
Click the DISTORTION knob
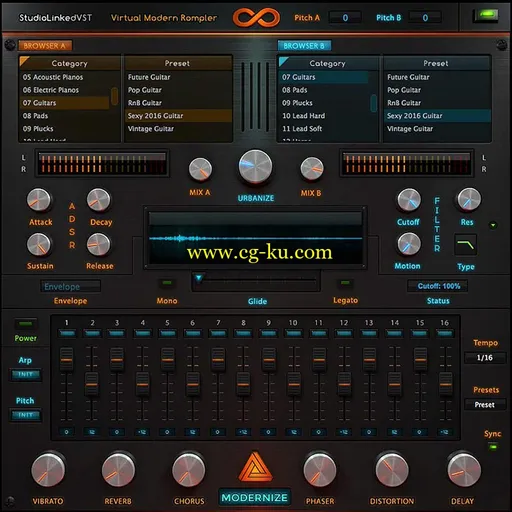[392, 470]
